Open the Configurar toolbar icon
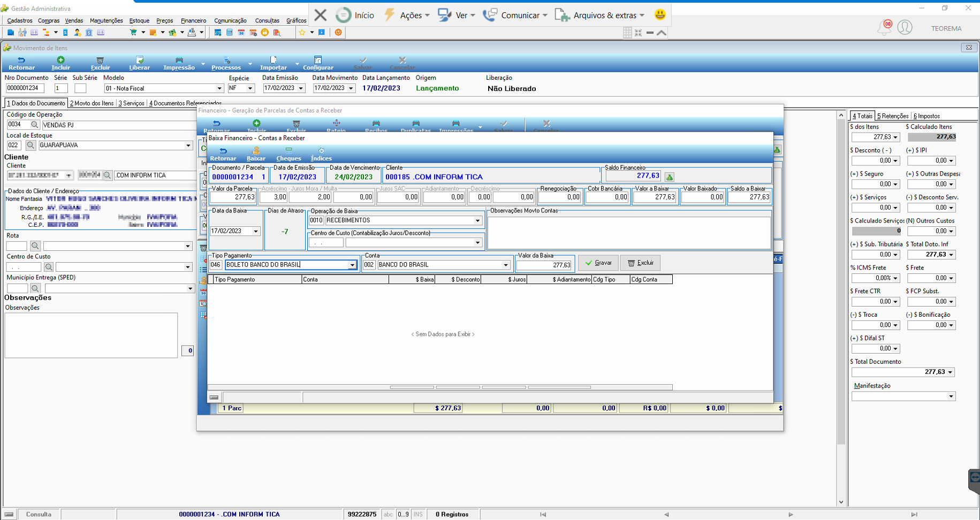Screen dimensions: 980x520 coord(318,63)
